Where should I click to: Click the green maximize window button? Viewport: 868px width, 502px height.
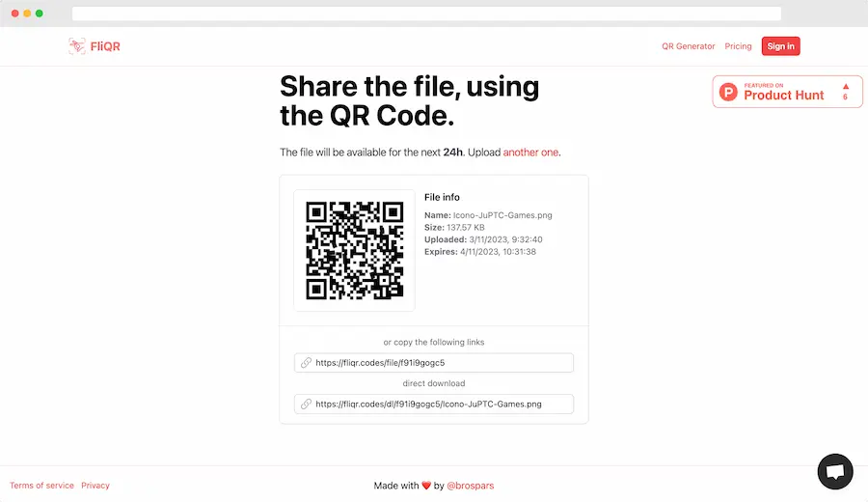(40, 14)
